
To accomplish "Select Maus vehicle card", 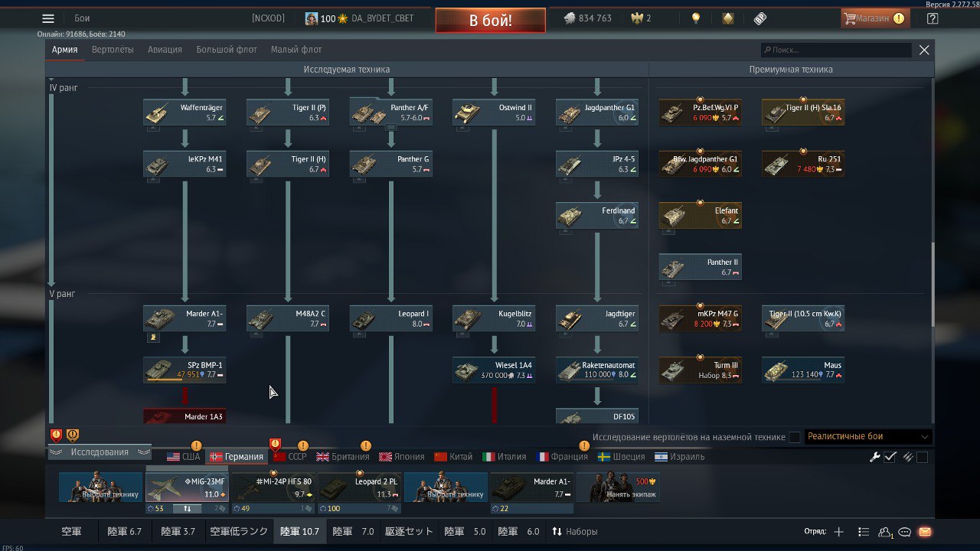I will click(x=803, y=370).
